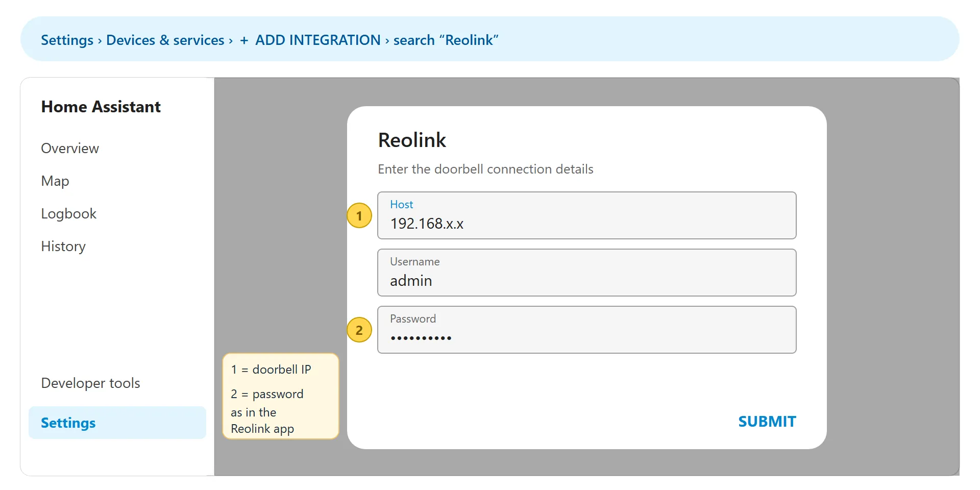Go to Map in sidebar
The width and height of the screenshot is (980, 490).
55,181
